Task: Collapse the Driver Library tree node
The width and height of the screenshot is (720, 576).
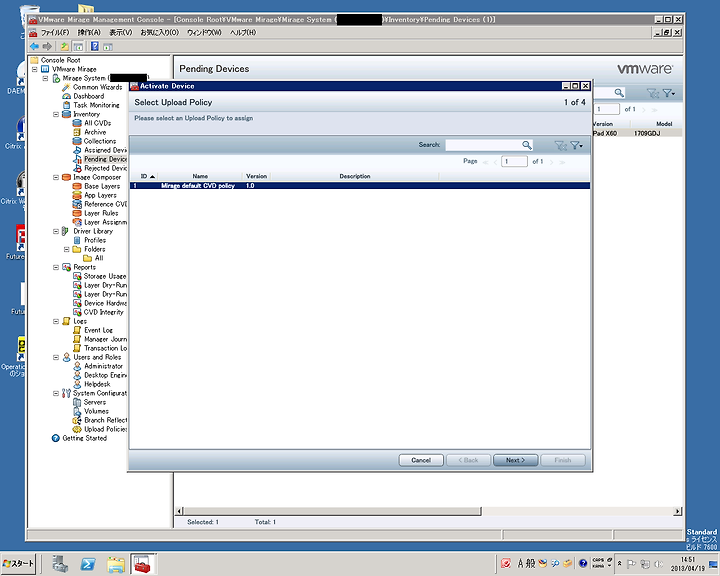Action: pos(56,231)
